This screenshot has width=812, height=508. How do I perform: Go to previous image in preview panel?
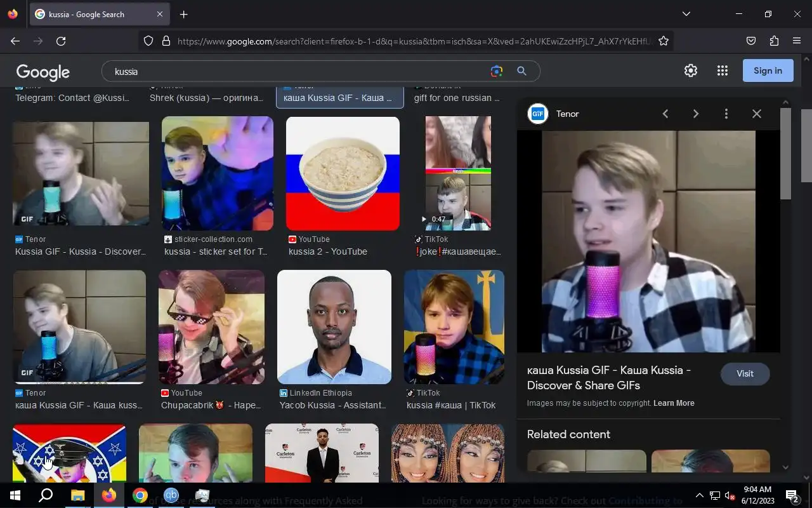tap(665, 114)
